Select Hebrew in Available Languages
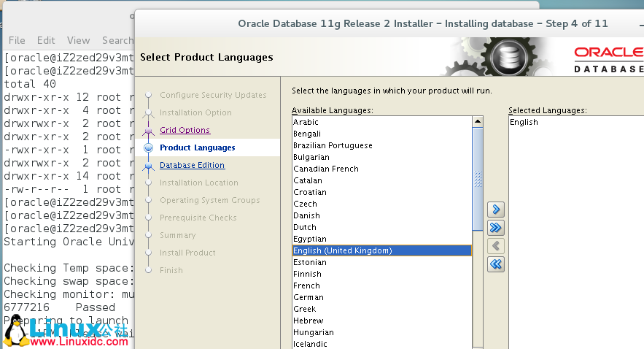Viewport: 644px width, 349px height. pyautogui.click(x=382, y=321)
